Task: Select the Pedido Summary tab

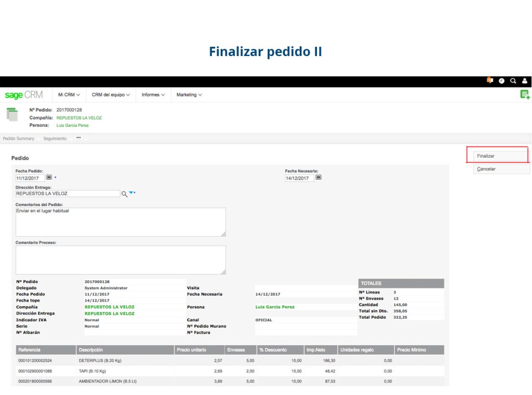Action: (19, 139)
